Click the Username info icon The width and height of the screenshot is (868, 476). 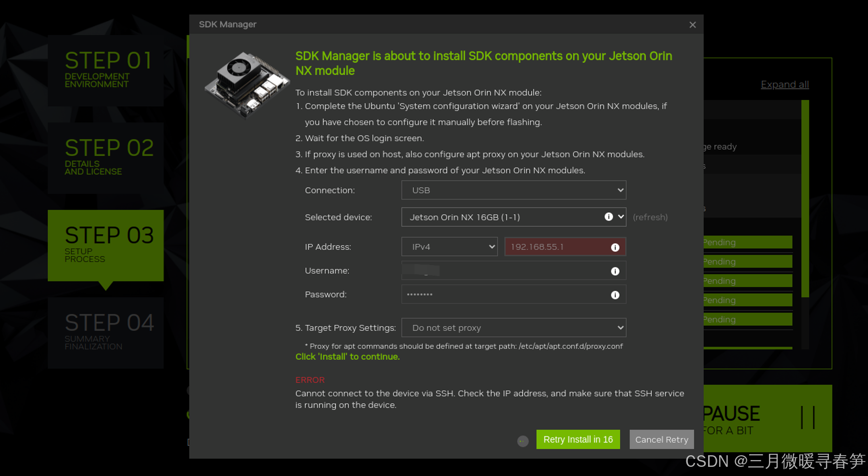pyautogui.click(x=615, y=271)
